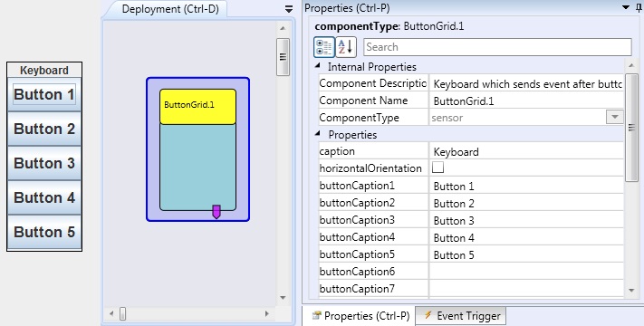Click Button 4 on the Keyboard
The image size is (644, 326).
point(44,197)
